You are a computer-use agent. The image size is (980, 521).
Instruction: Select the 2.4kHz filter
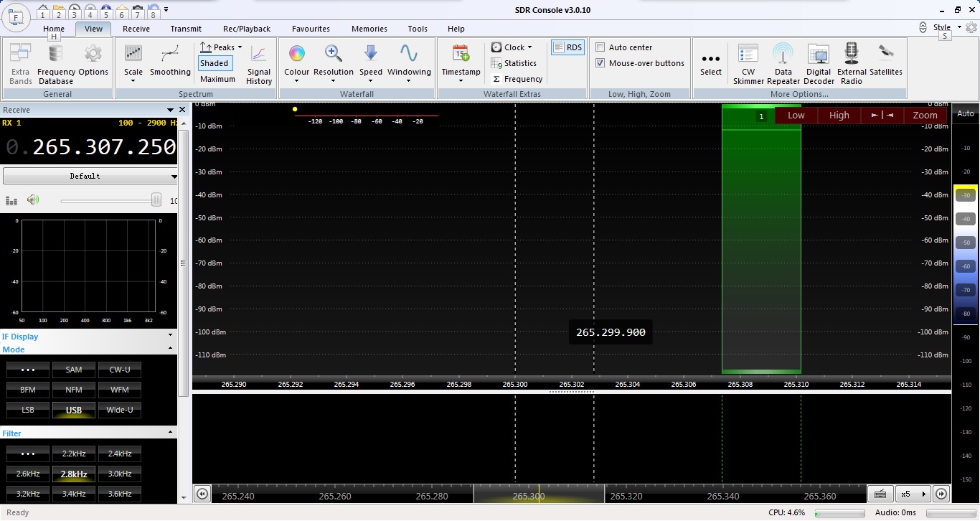click(x=120, y=454)
